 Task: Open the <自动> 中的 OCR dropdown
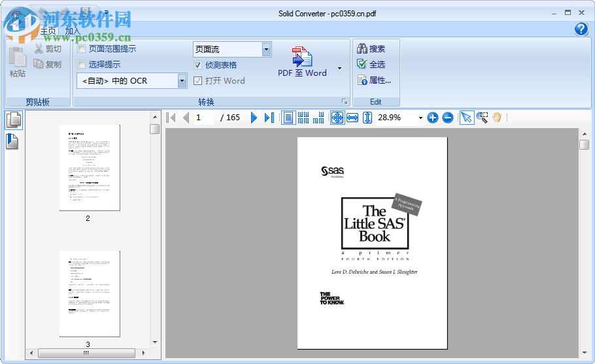point(182,80)
